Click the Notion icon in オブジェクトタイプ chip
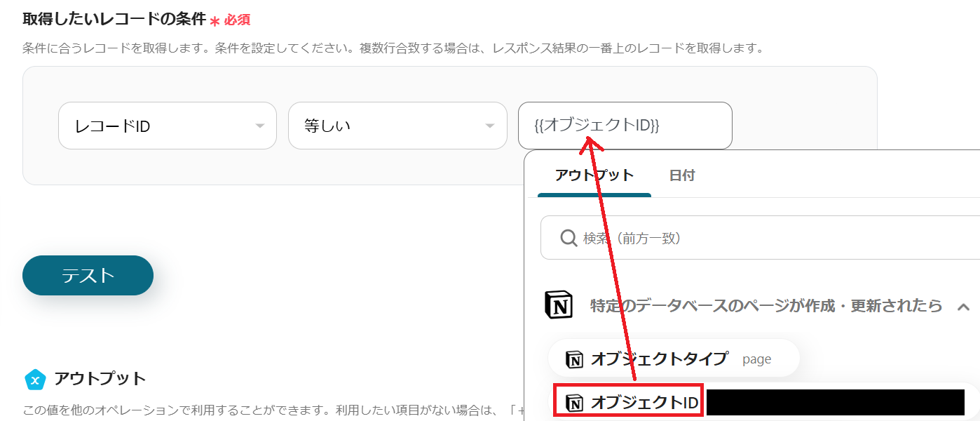 point(574,359)
